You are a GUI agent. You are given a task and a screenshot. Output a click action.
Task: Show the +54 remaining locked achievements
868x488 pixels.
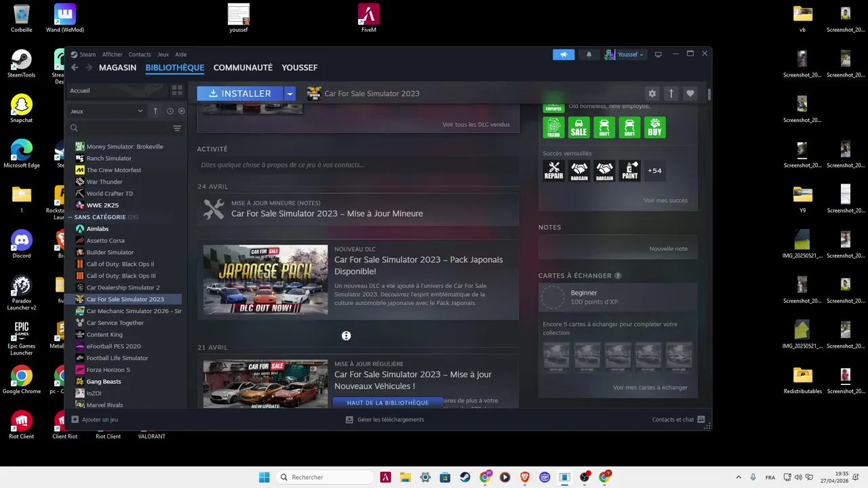pyautogui.click(x=654, y=171)
